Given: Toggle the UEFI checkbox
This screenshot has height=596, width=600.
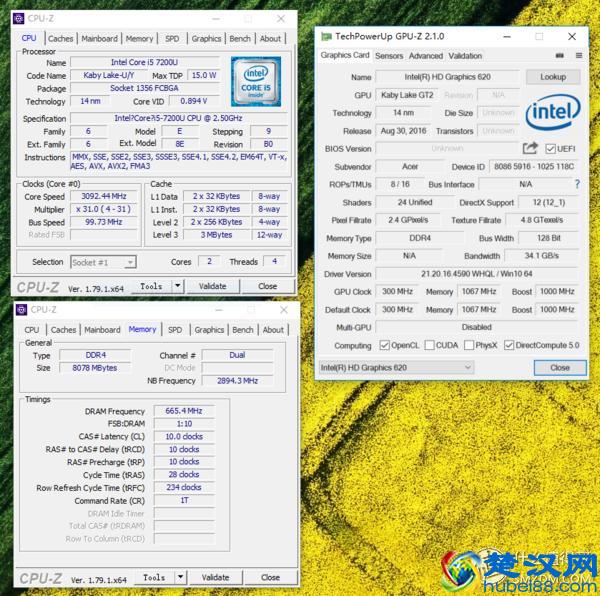Looking at the screenshot, I should (549, 149).
